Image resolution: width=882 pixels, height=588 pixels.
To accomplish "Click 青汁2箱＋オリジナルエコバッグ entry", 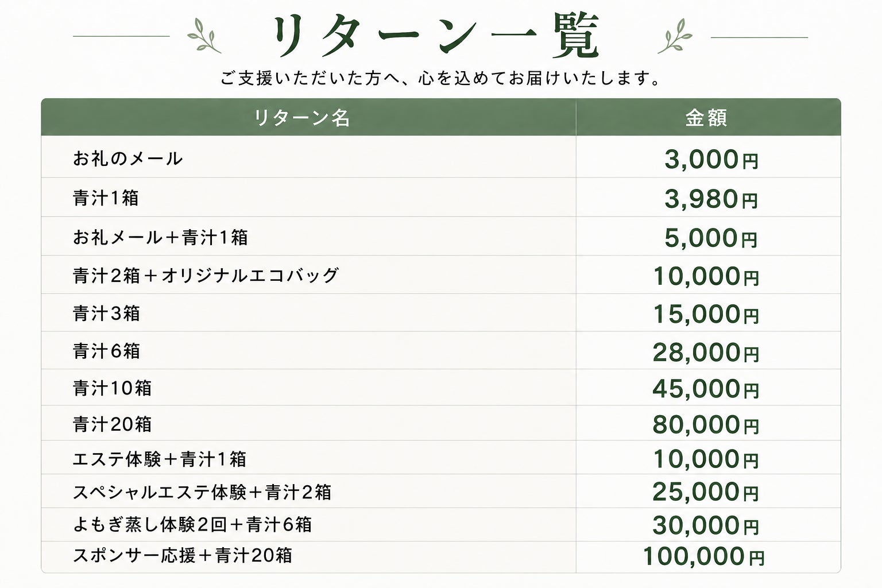I will tap(206, 276).
